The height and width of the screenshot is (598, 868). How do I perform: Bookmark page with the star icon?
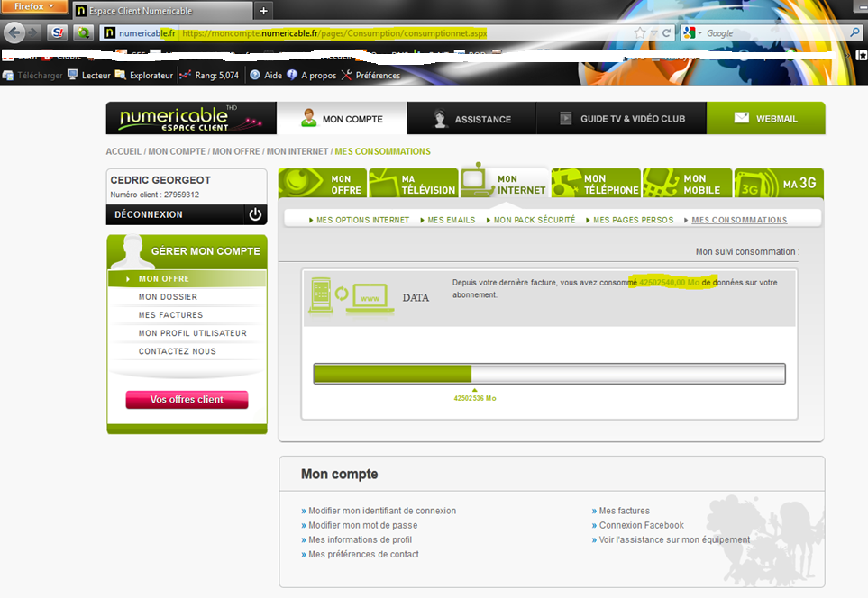[x=639, y=33]
